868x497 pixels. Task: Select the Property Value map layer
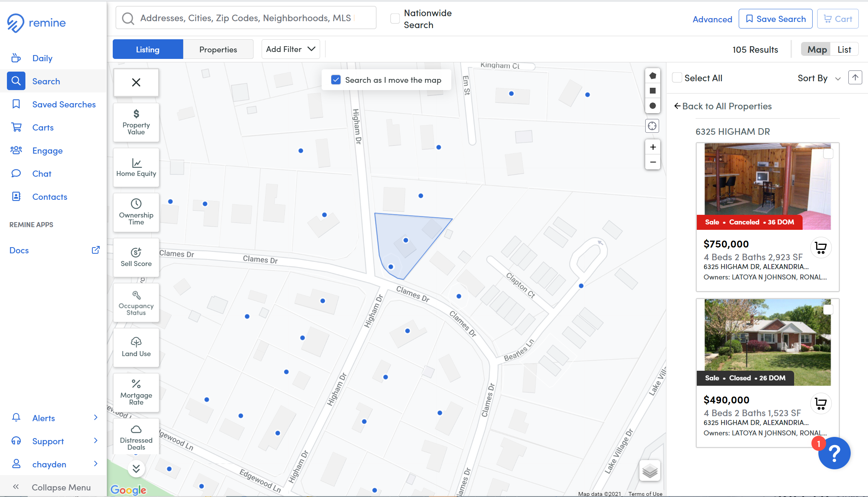click(x=136, y=123)
